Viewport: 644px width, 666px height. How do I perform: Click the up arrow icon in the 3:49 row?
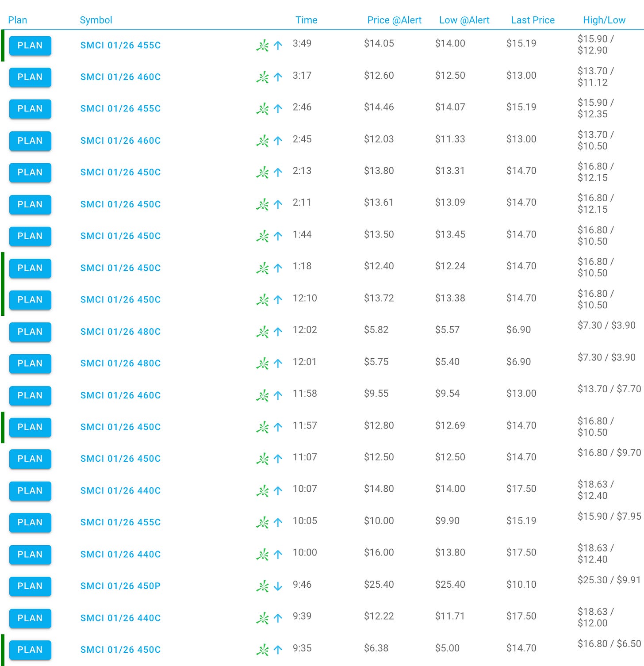[278, 46]
